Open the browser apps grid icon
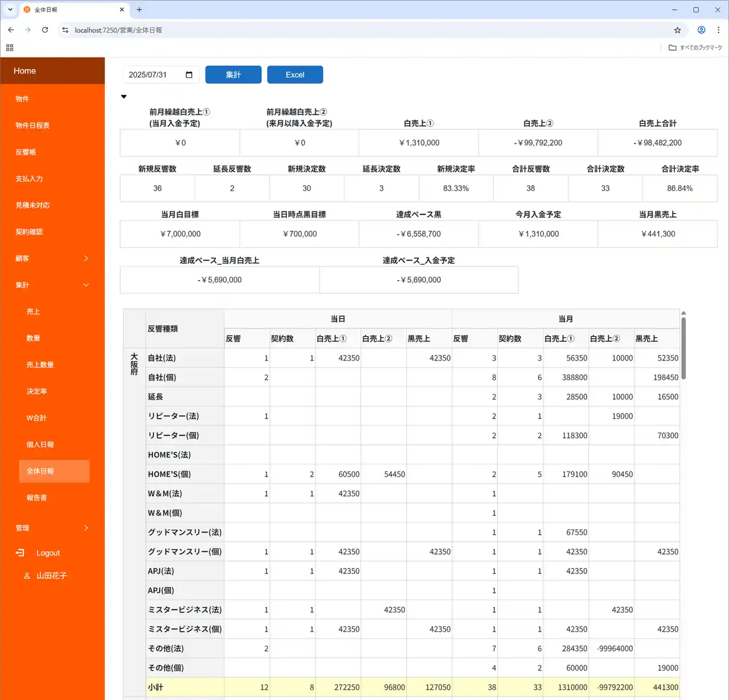 pyautogui.click(x=10, y=48)
